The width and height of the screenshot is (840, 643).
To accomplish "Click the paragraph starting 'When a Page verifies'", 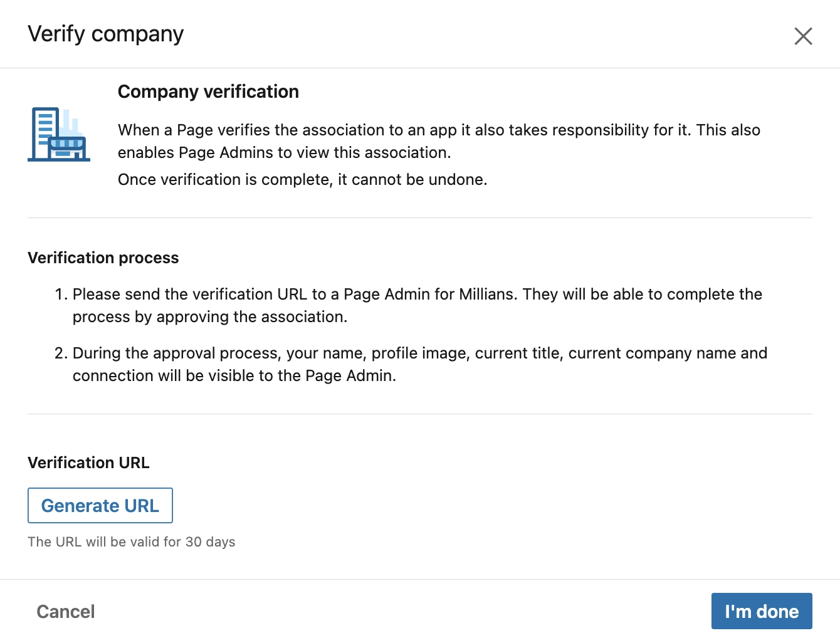I will (439, 141).
